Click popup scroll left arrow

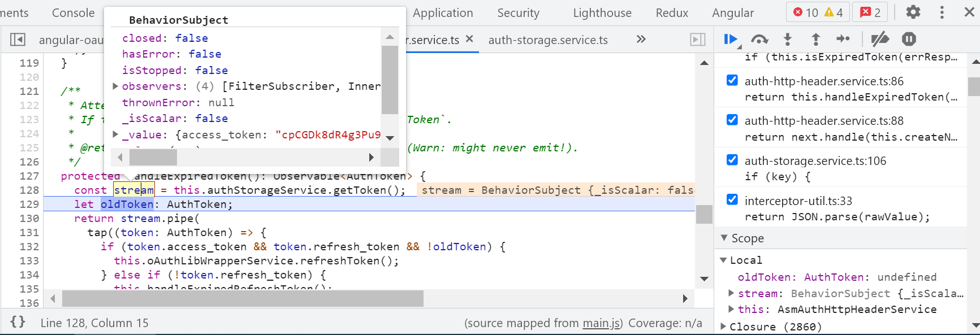click(120, 157)
